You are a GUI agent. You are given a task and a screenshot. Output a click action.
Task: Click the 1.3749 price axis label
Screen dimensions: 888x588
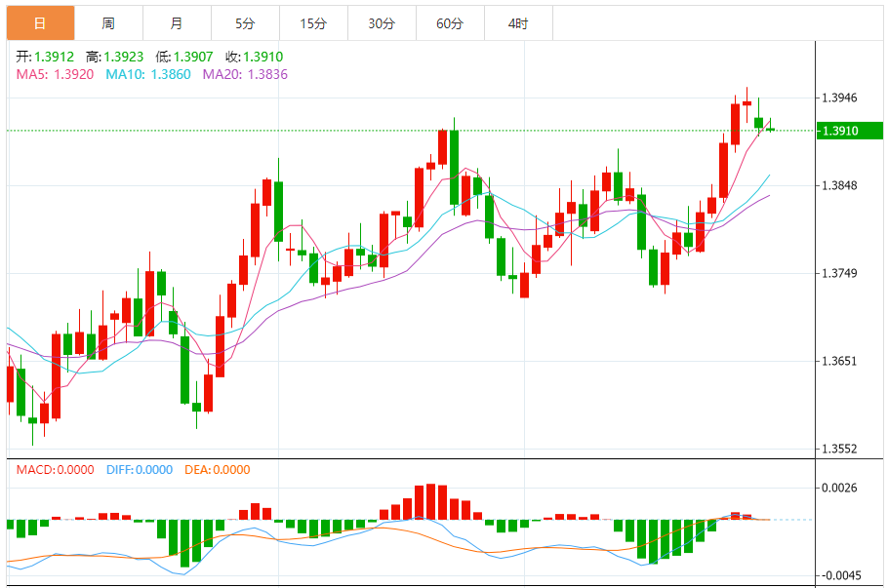839,273
